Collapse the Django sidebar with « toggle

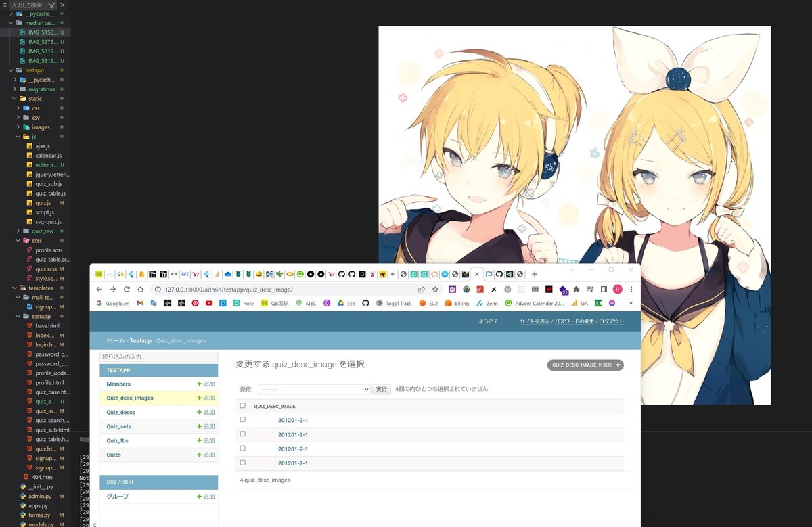click(x=94, y=524)
